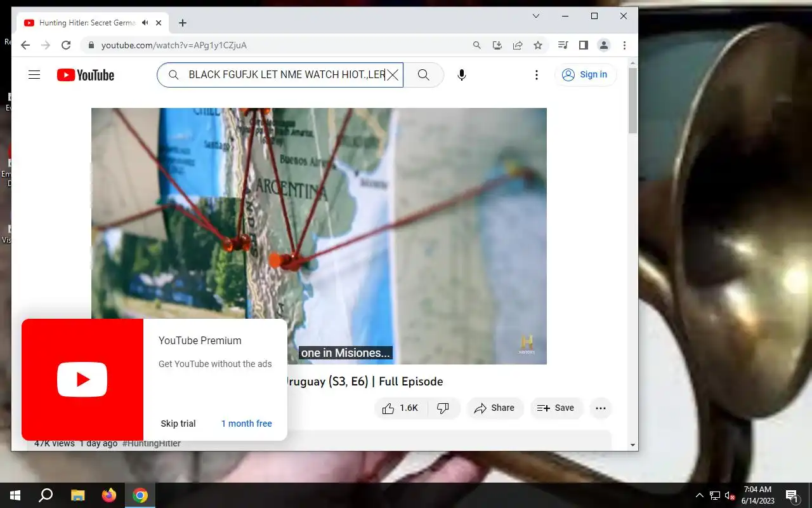The image size is (812, 508).
Task: Click the page vertical scrollbar thumb
Action: click(x=632, y=100)
